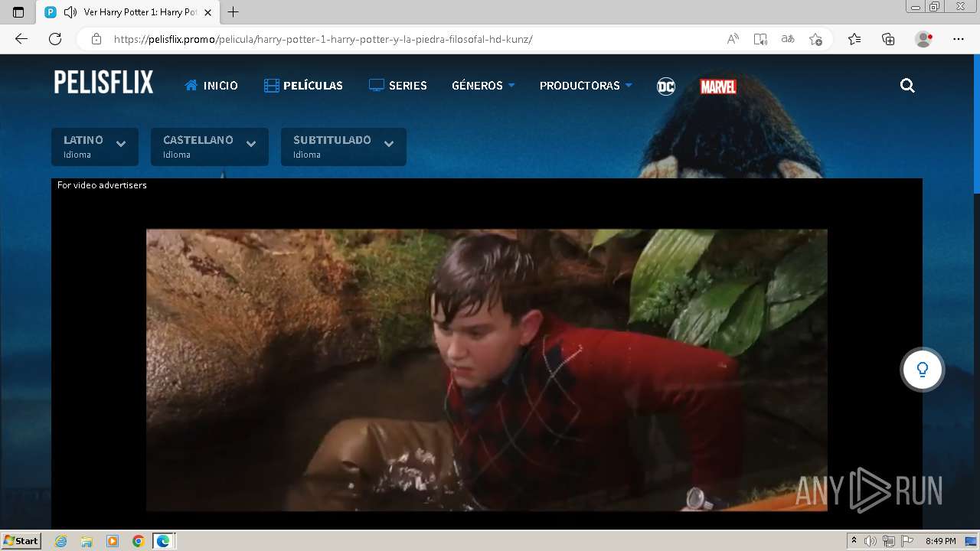
Task: View site information lock icon
Action: (96, 39)
